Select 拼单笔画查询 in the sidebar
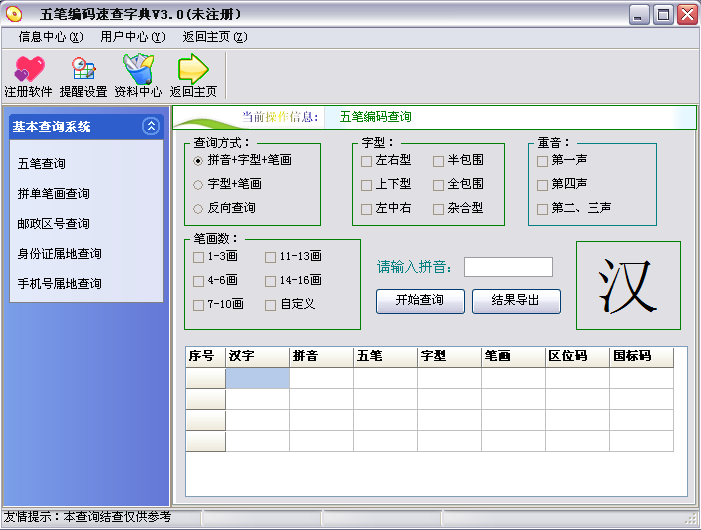 (x=54, y=193)
